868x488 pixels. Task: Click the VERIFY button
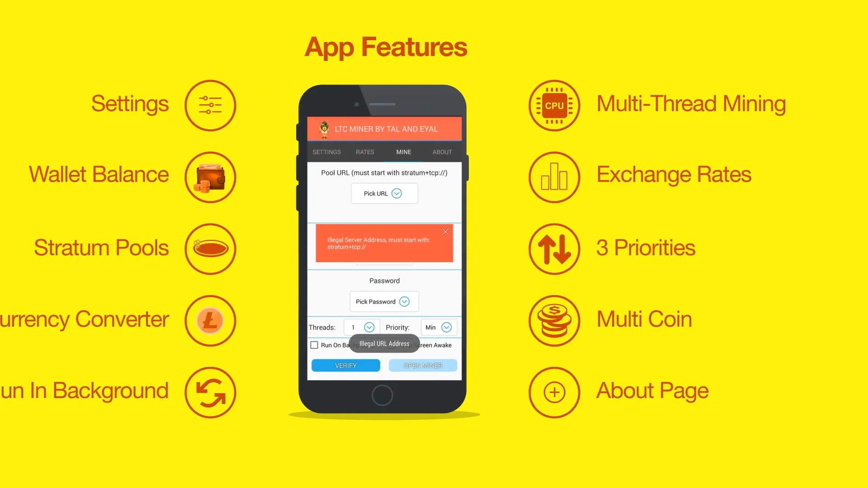[345, 365]
